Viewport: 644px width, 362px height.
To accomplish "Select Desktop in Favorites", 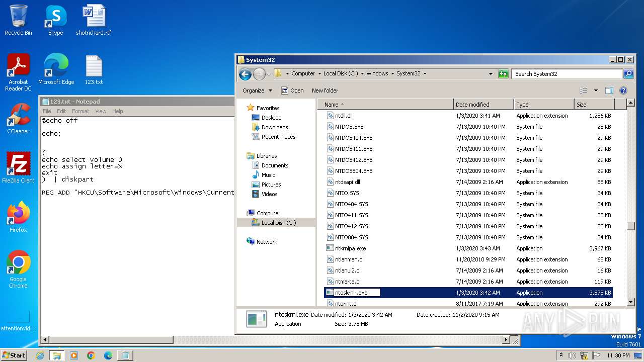I will point(271,118).
